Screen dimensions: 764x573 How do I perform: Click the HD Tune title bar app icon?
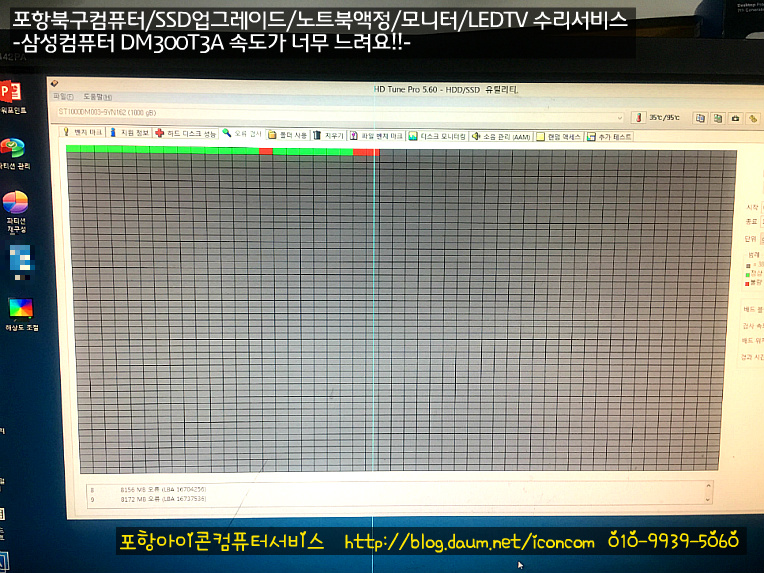click(55, 83)
